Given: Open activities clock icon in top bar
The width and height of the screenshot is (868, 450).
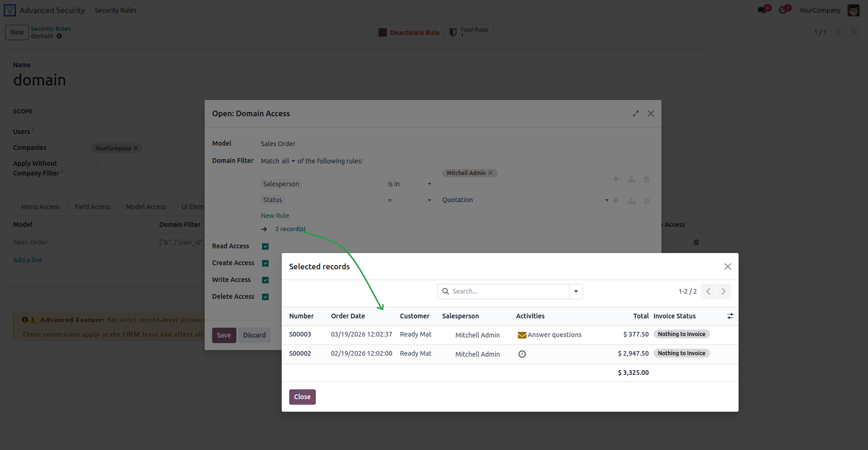Looking at the screenshot, I should click(x=783, y=10).
